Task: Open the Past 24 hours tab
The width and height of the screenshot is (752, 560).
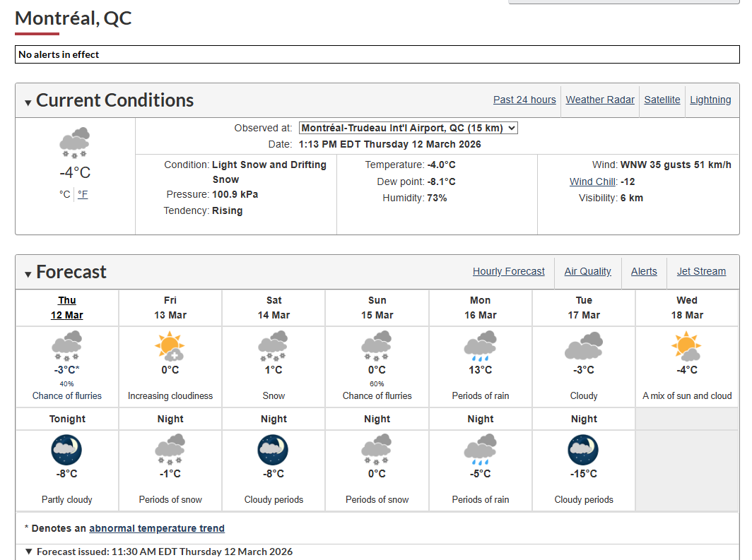Action: click(524, 100)
